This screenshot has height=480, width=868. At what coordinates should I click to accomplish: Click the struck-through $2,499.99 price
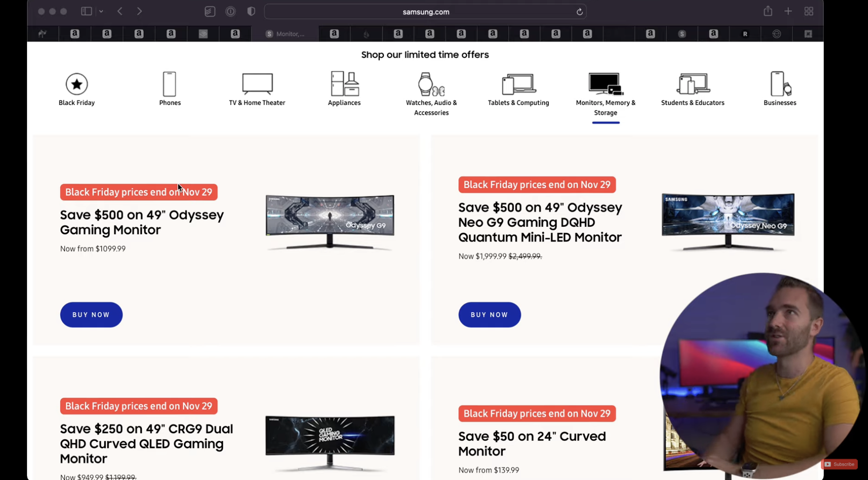[525, 256]
